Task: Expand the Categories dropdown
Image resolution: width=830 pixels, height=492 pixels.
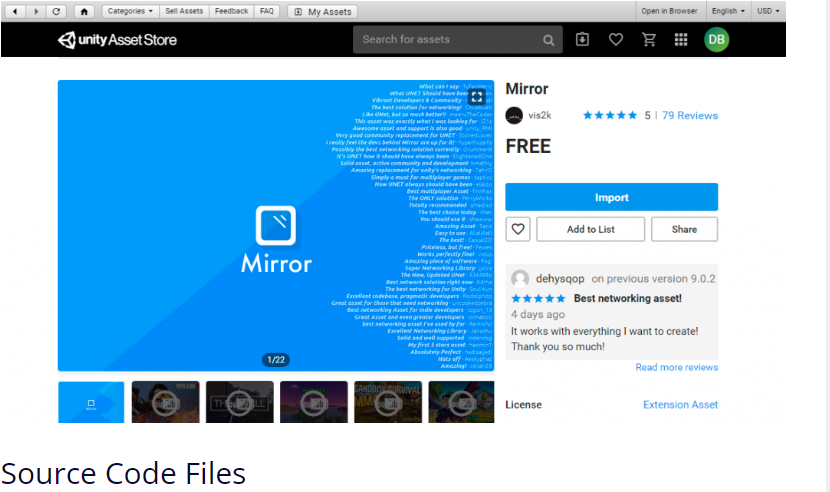Action: (130, 11)
